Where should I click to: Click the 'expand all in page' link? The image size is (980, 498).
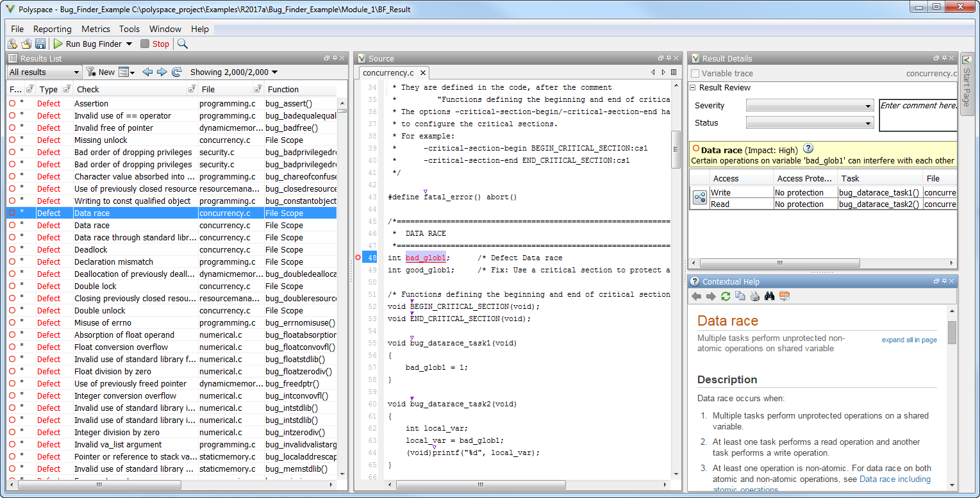click(909, 340)
